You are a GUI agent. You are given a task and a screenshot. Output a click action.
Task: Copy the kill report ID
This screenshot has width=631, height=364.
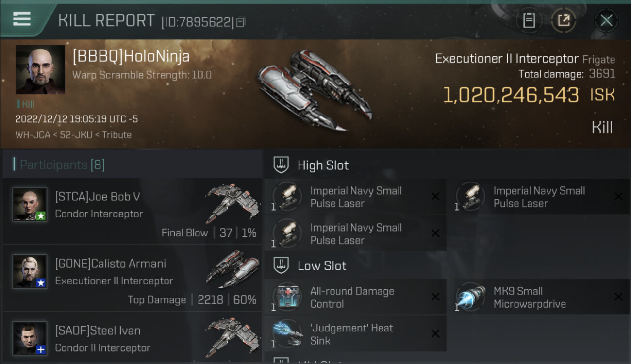pos(241,22)
